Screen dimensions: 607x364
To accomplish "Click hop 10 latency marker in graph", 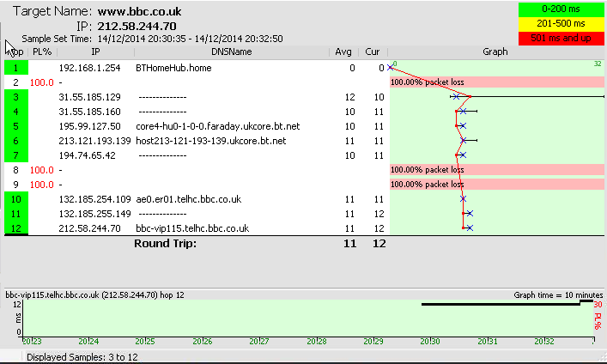I will (463, 199).
